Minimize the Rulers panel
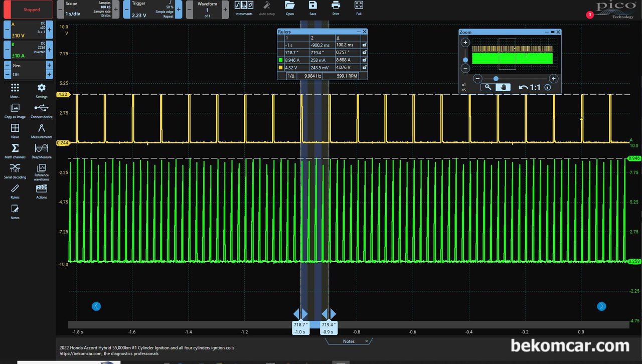The image size is (642, 364). pos(359,32)
